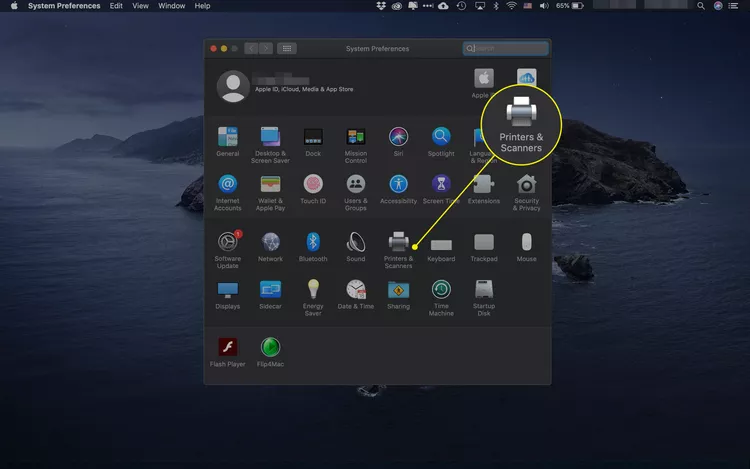Open the Accessibility preferences
The image size is (750, 469).
tap(398, 185)
